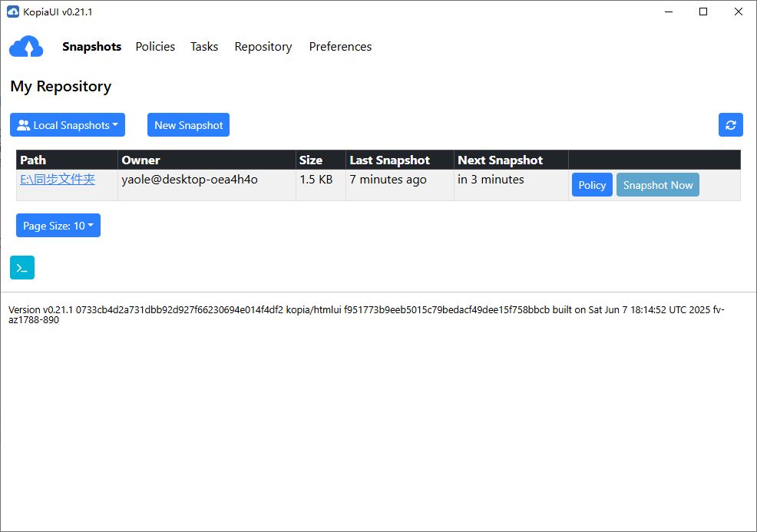Sort by Next Snapshot column header
757x532 pixels.
[500, 160]
